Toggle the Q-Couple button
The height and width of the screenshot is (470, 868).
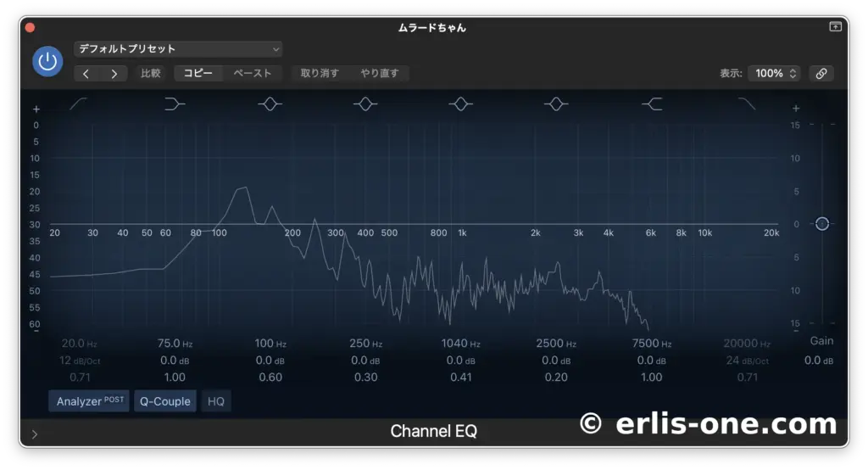pyautogui.click(x=165, y=401)
